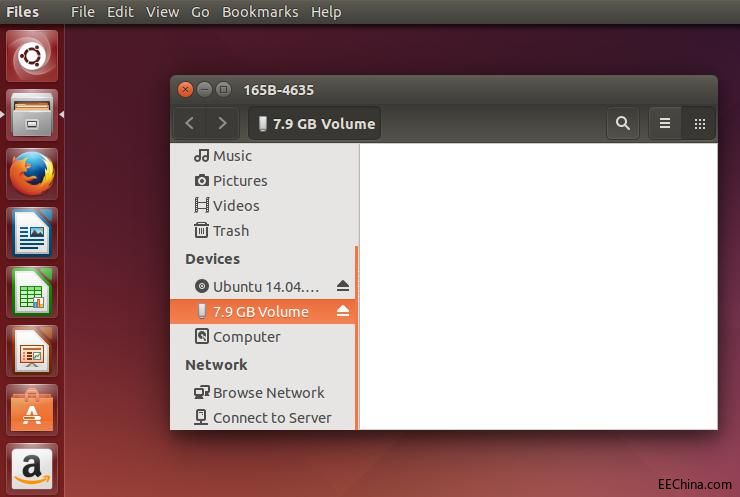Click the Files cabinet launcher icon
The height and width of the screenshot is (497, 740).
[32, 115]
